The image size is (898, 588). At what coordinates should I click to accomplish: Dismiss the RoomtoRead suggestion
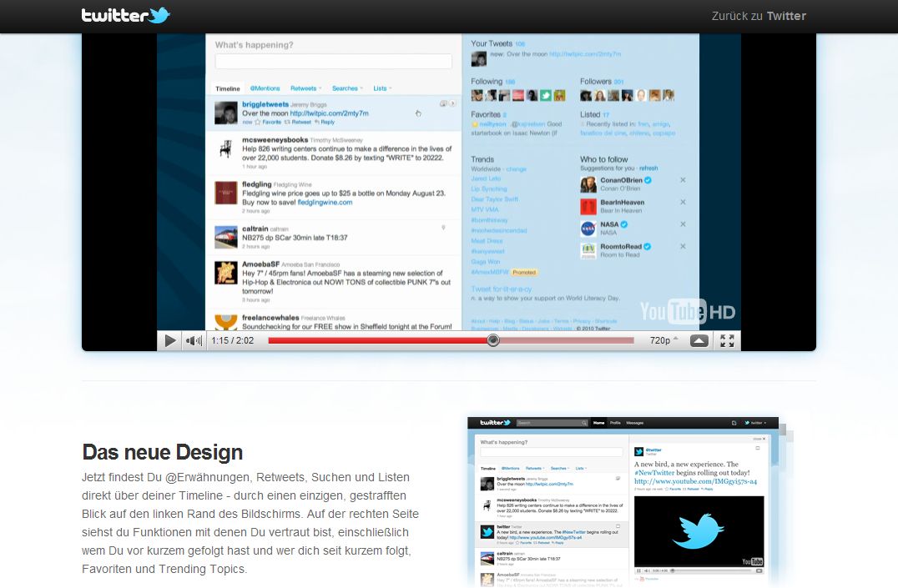(683, 246)
